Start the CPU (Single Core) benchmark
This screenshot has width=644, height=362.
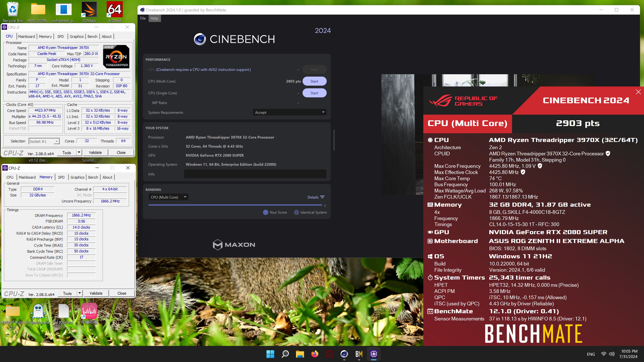pyautogui.click(x=314, y=93)
